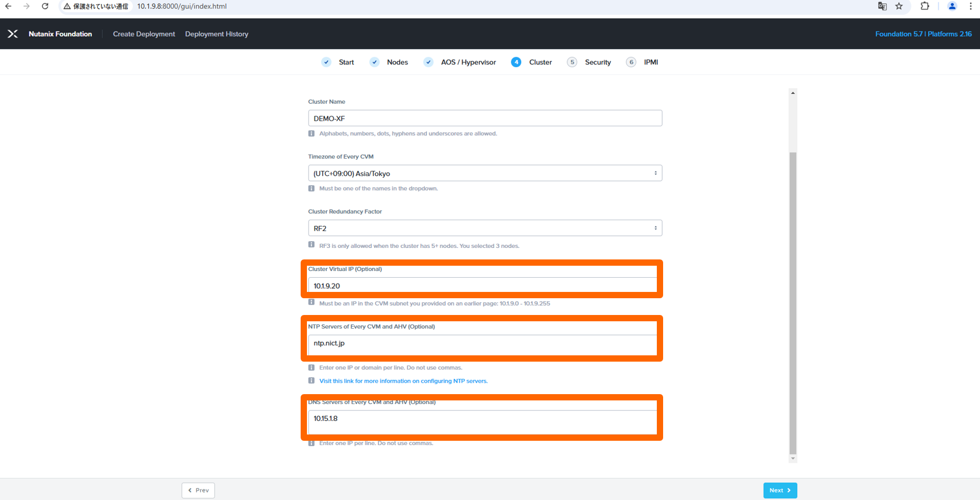Bookmark this page with star icon
Screen dimensions: 980x500
[x=899, y=6]
